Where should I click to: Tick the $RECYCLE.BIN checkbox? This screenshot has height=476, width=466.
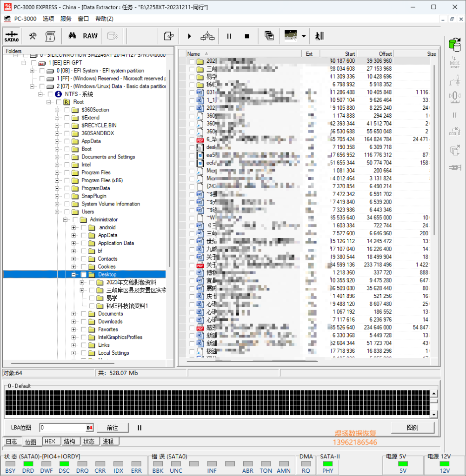click(67, 126)
